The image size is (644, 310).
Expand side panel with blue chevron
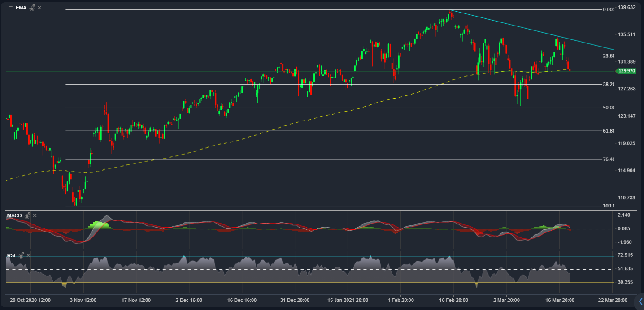pyautogui.click(x=640, y=301)
